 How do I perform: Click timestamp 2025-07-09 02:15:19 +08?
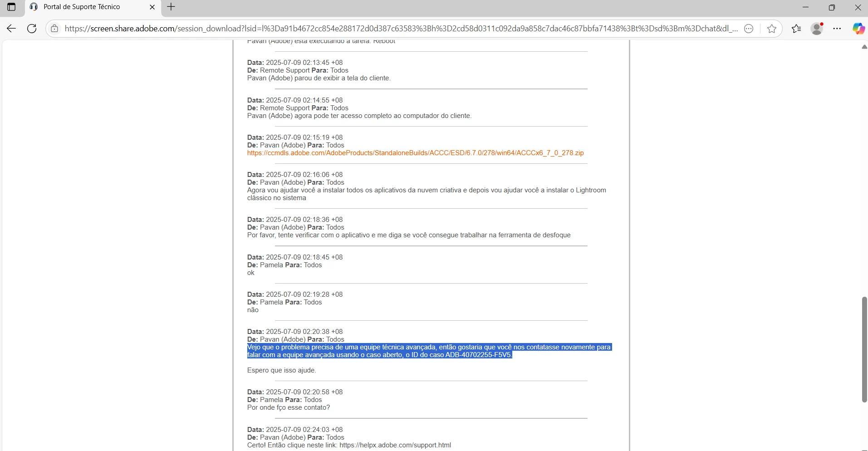pos(304,137)
